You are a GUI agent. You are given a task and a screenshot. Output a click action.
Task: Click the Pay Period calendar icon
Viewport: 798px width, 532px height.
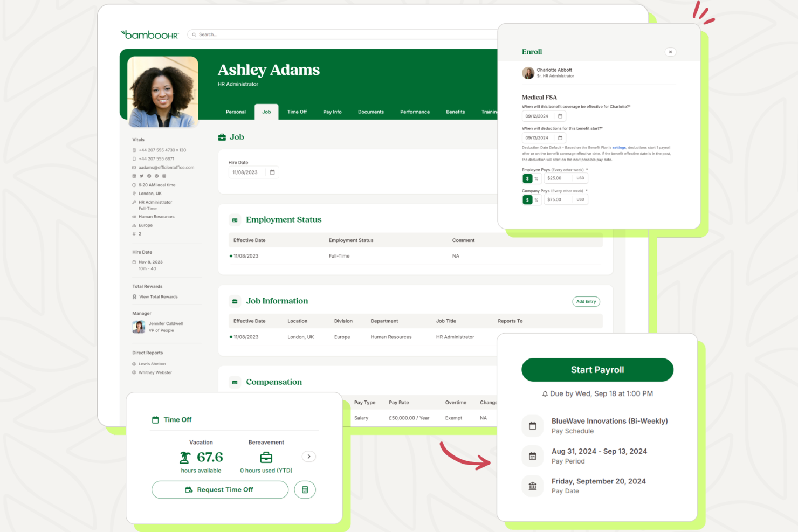pos(533,456)
